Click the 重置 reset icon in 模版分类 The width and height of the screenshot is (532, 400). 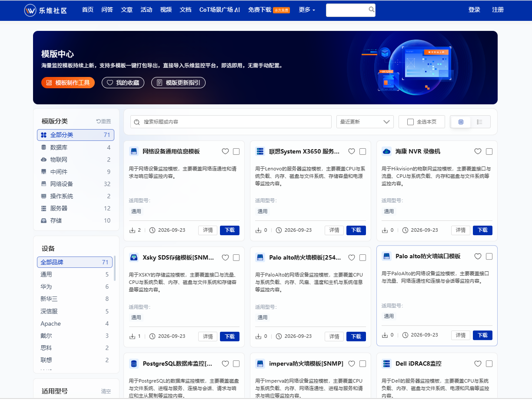(98, 121)
